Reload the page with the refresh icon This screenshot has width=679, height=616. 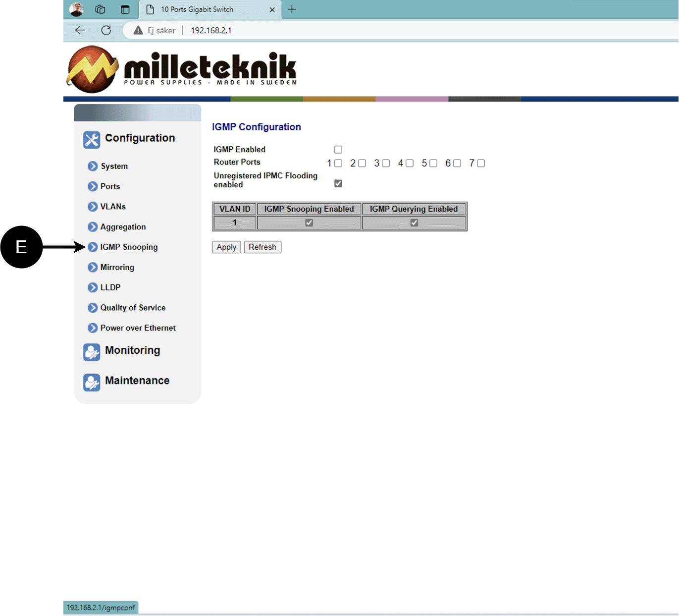tap(106, 30)
